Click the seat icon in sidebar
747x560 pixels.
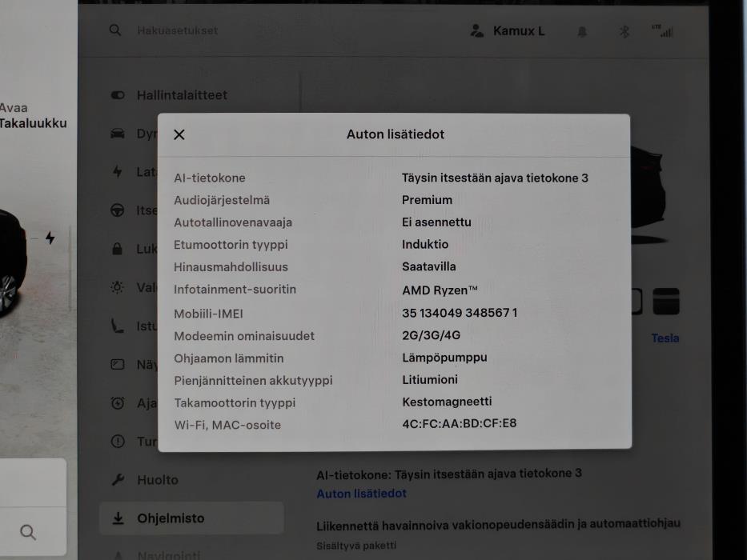117,326
